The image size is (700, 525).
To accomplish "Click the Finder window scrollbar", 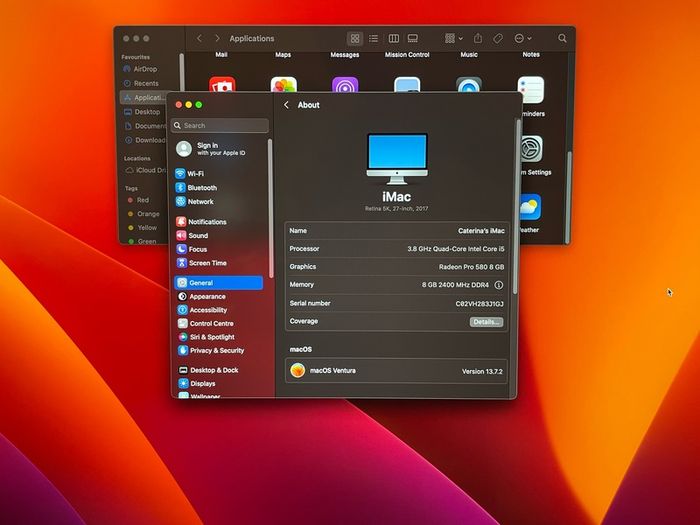I will (x=569, y=196).
